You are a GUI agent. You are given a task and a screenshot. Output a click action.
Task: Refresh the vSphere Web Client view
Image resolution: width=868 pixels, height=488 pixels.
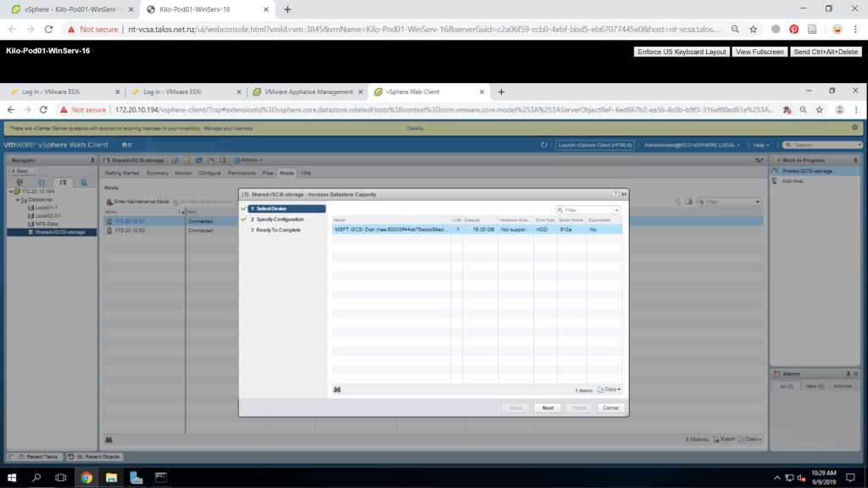coord(544,145)
